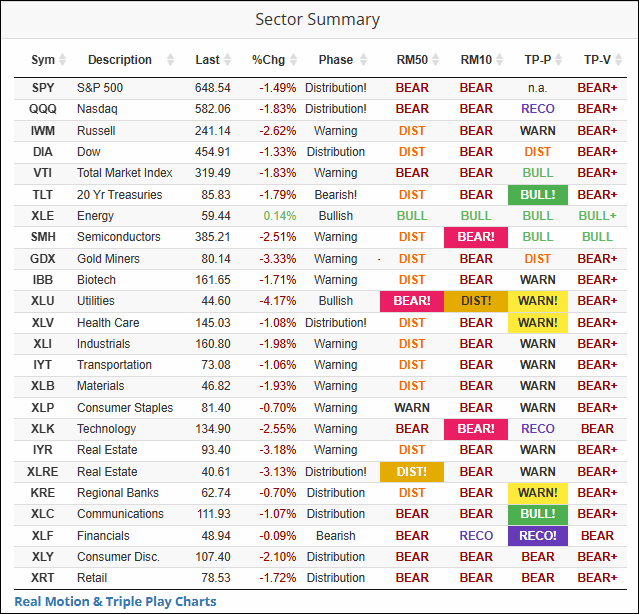
Task: Click the TP-P sort arrows
Action: 560,60
